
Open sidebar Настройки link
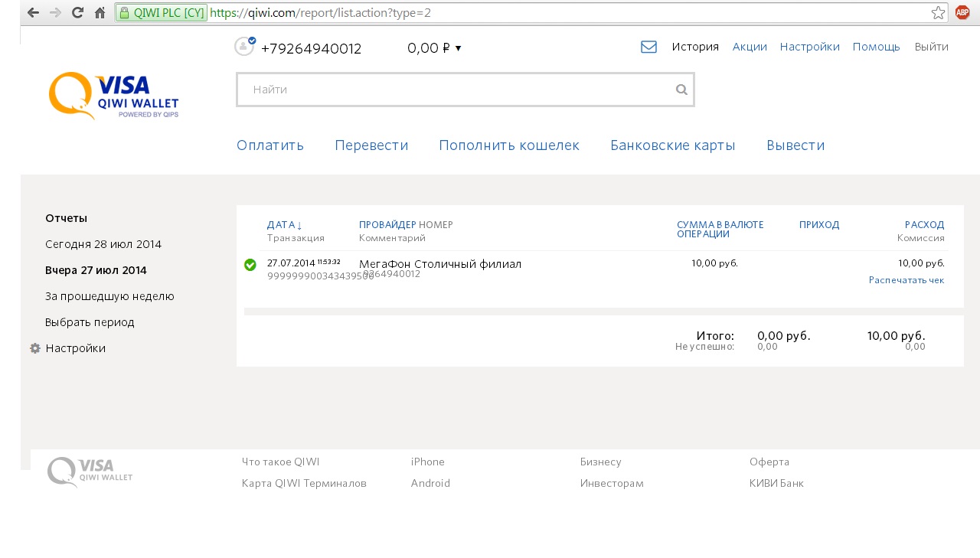coord(75,348)
